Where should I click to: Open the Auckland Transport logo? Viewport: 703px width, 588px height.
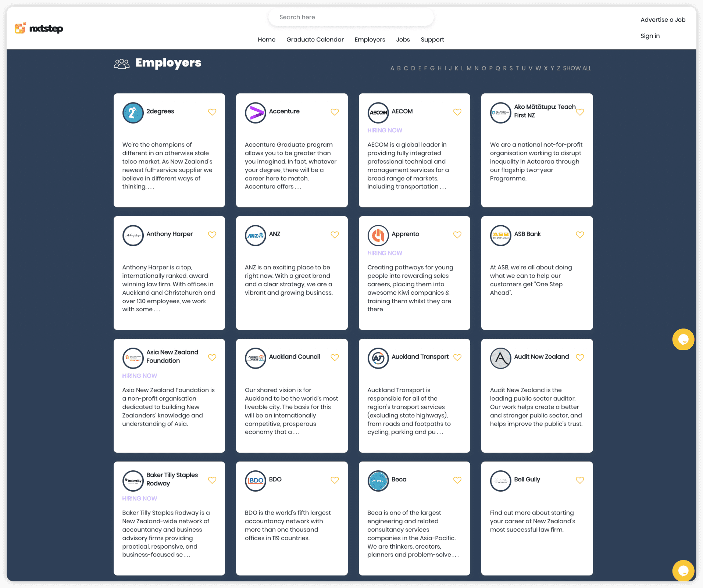(x=378, y=358)
